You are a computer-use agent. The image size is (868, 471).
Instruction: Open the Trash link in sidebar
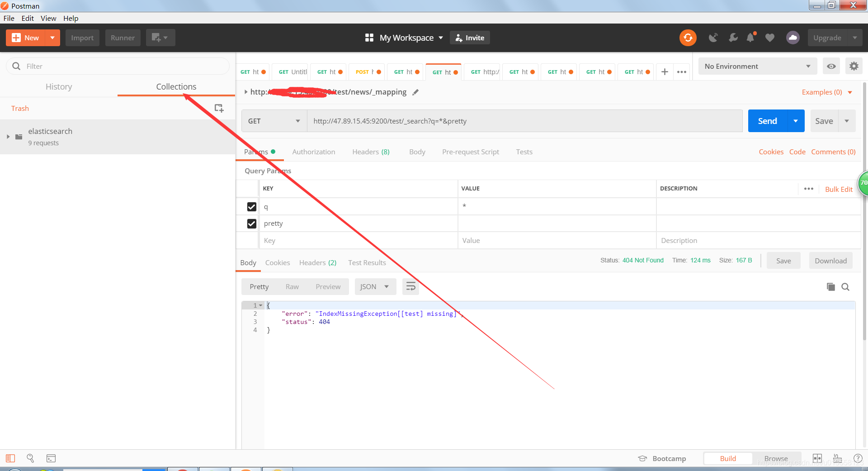pyautogui.click(x=20, y=108)
